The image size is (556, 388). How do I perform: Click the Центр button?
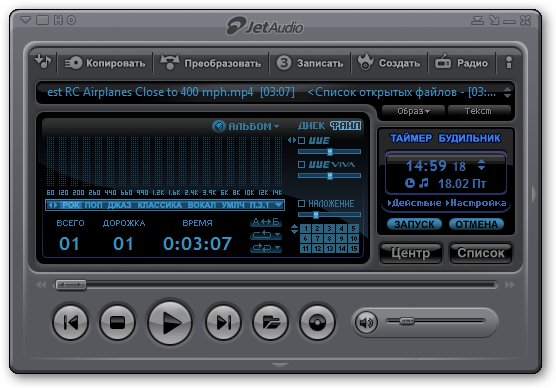[x=411, y=253]
